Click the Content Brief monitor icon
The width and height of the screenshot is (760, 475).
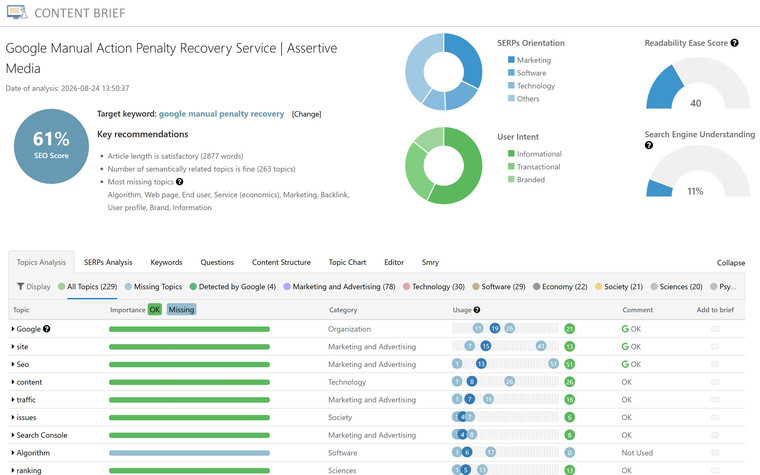[x=16, y=12]
